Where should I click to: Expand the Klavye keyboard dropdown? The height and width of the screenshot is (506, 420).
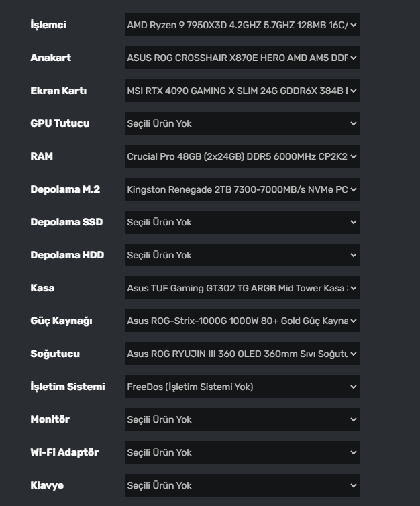coord(242,486)
